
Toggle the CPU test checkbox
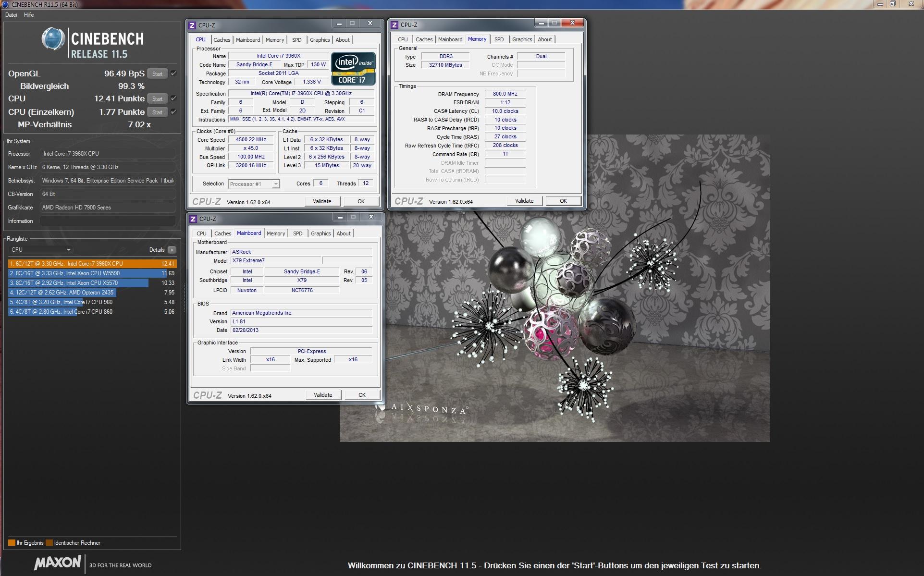[173, 98]
